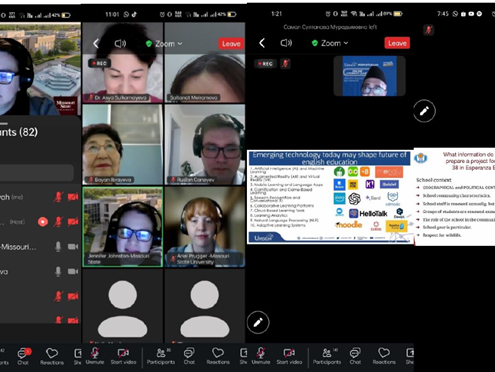
Task: Open the pencil annotate button below the Emerging technology slide
Action: [x=258, y=322]
